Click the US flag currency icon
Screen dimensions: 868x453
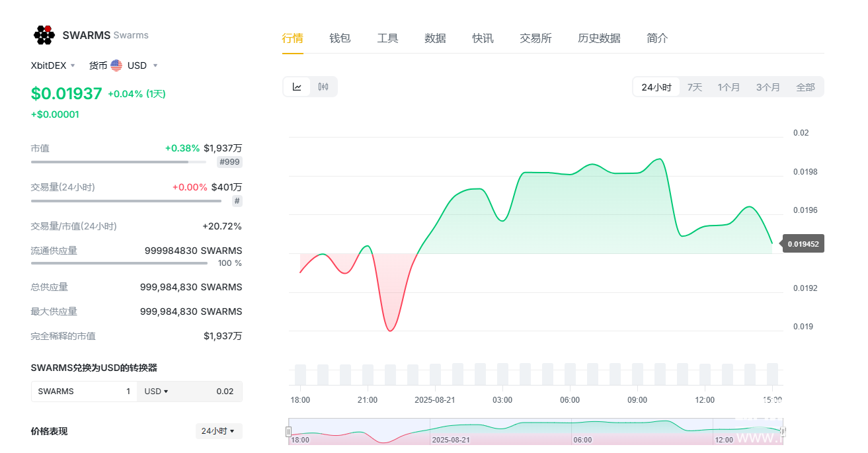(116, 65)
